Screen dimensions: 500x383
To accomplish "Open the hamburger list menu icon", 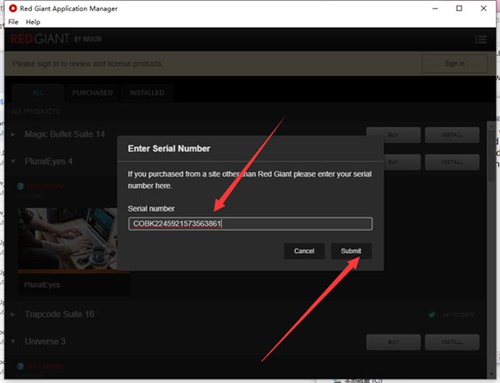I will point(480,39).
